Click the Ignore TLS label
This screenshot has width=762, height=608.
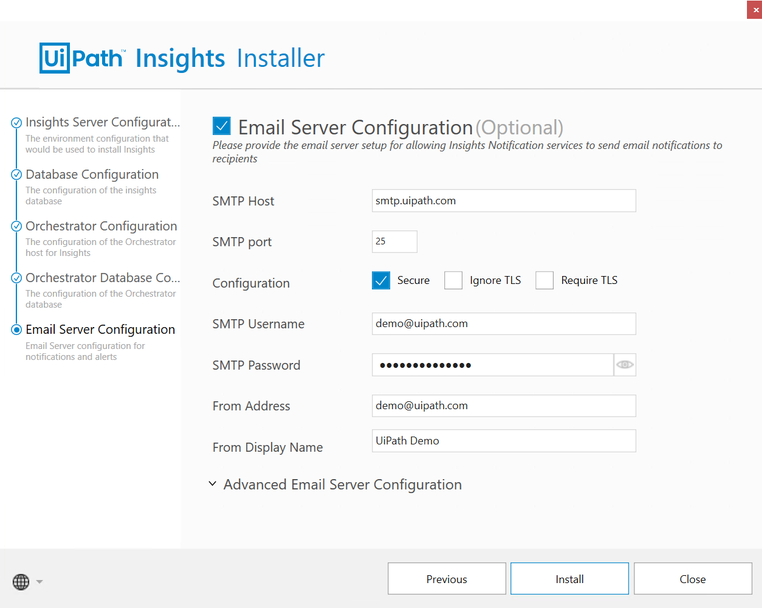(495, 280)
